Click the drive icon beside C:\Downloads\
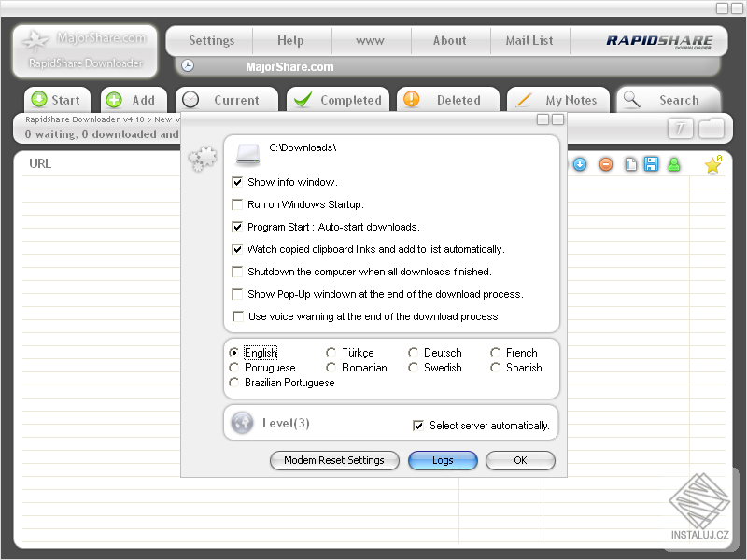The image size is (747, 560). tap(246, 155)
